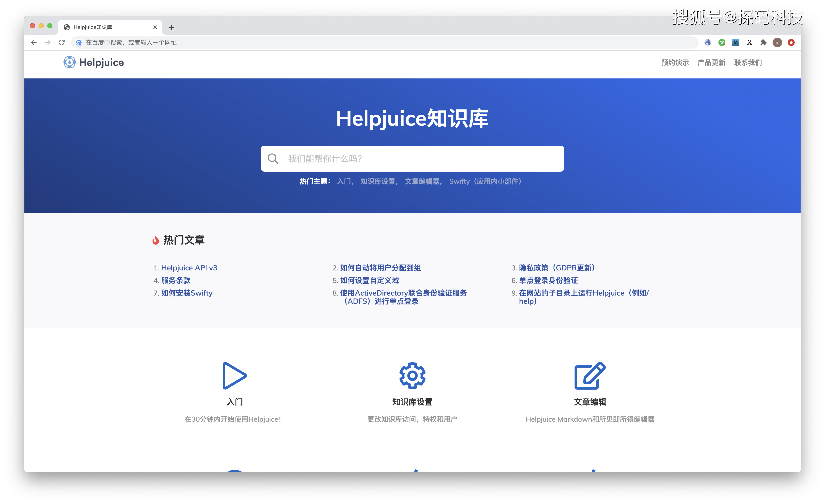Click the 文章编辑 pencil icon
Image resolution: width=825 pixels, height=504 pixels.
590,376
